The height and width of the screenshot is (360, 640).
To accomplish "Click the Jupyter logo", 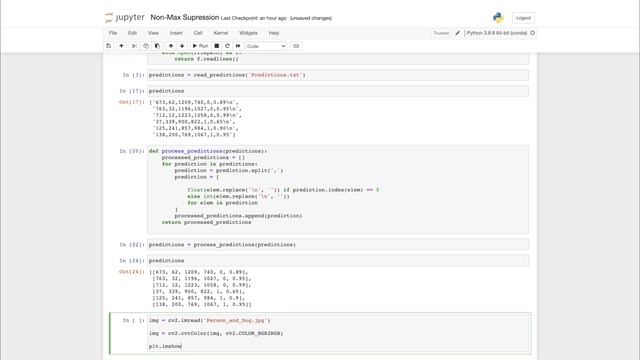I will coord(124,18).
